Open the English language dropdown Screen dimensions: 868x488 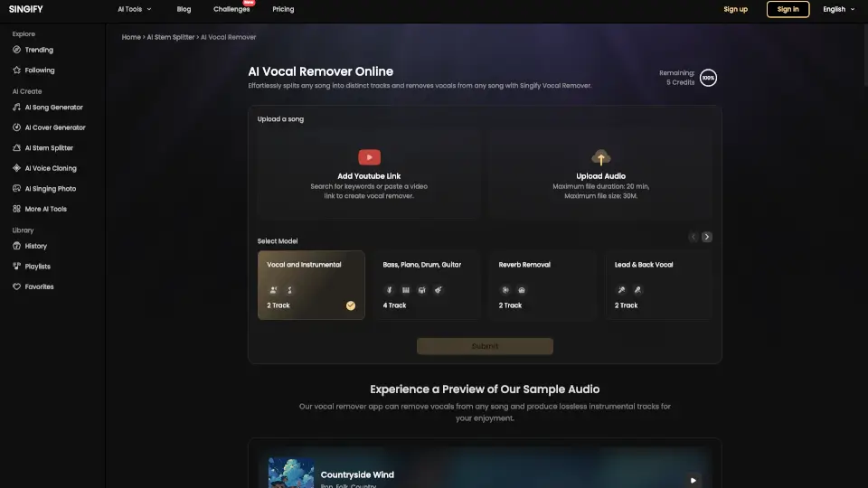[838, 9]
